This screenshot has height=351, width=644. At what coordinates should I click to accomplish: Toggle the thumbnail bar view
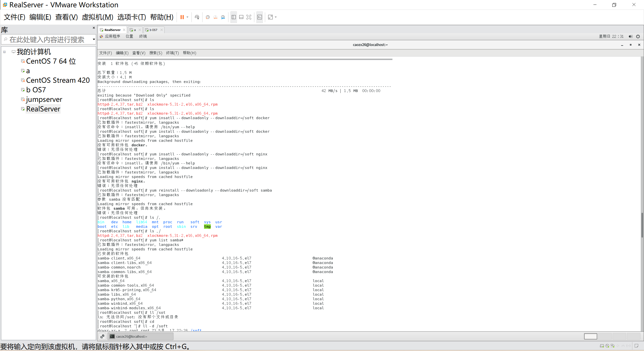pos(241,17)
